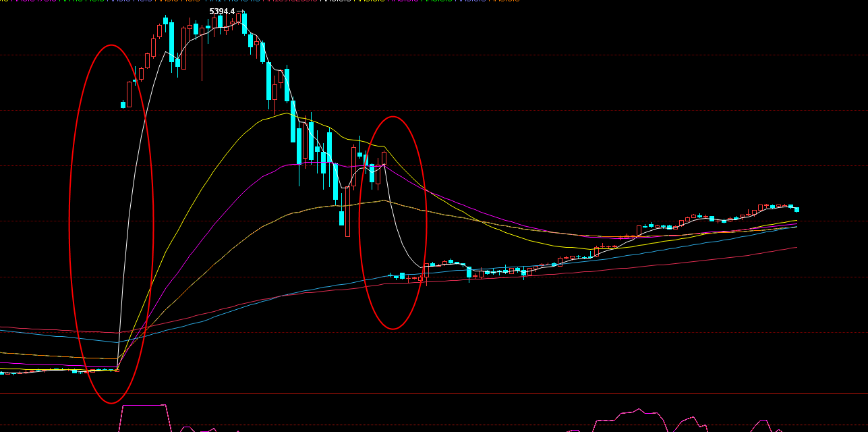Viewport: 868px width, 432px height.
Task: Select the lowest horizontal red line
Action: click(x=607, y=393)
